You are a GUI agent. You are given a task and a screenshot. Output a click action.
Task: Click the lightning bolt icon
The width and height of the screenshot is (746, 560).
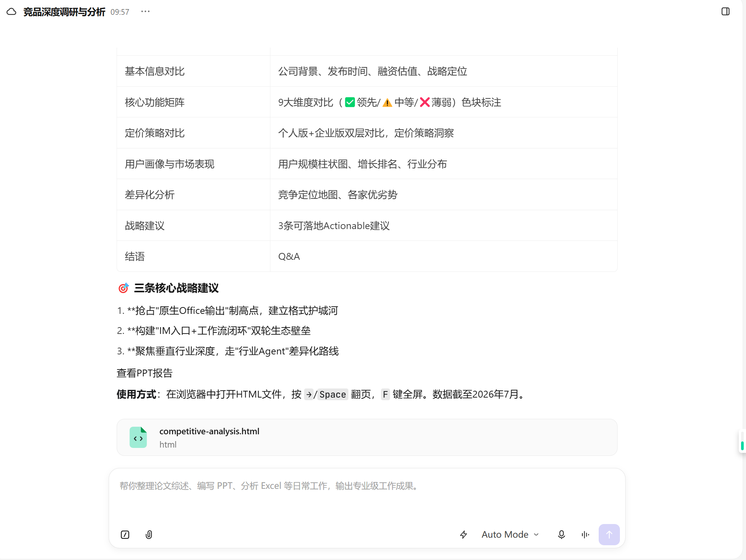coord(464,535)
